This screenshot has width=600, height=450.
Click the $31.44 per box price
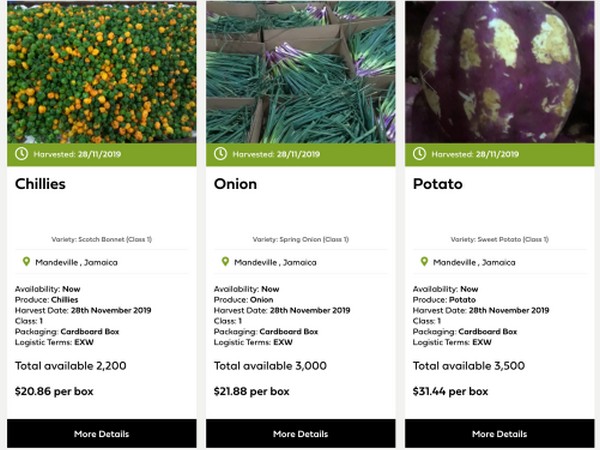point(450,391)
